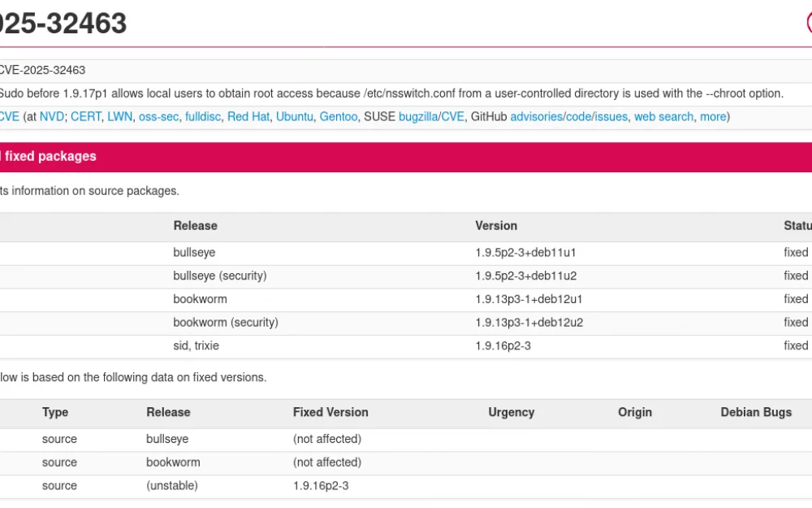Viewport: 812px width, 508px height.
Task: Select version "1.9.13p3-1+deb12u2"
Action: pyautogui.click(x=529, y=323)
